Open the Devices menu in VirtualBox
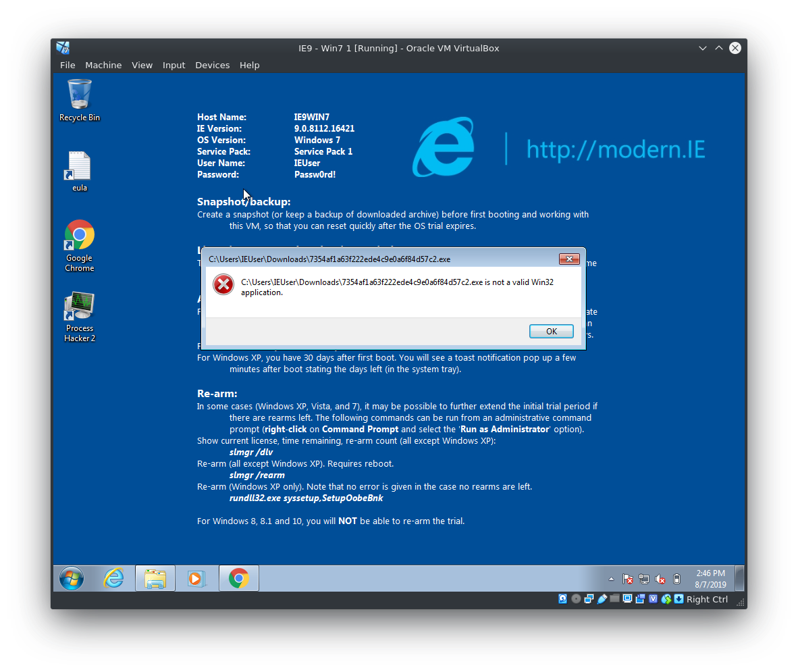798x672 pixels. (212, 65)
